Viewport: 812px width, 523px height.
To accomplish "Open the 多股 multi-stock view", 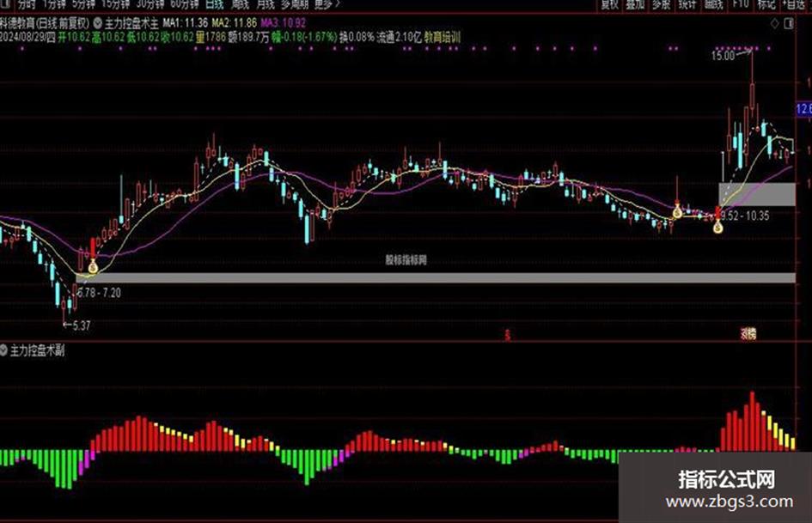I will [x=662, y=4].
